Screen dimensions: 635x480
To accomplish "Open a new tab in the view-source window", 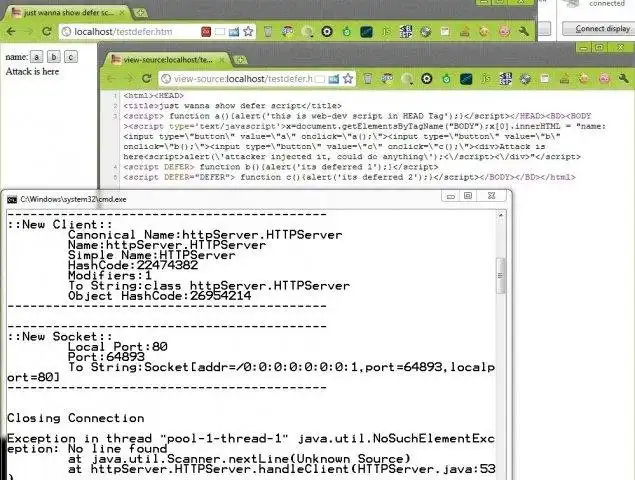I will pyautogui.click(x=240, y=60).
